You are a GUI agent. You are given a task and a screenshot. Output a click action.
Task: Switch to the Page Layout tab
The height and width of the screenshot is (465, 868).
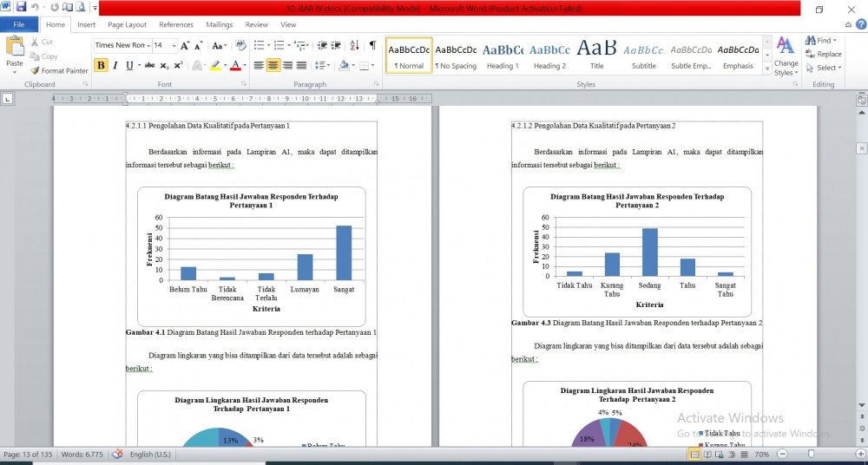point(128,24)
